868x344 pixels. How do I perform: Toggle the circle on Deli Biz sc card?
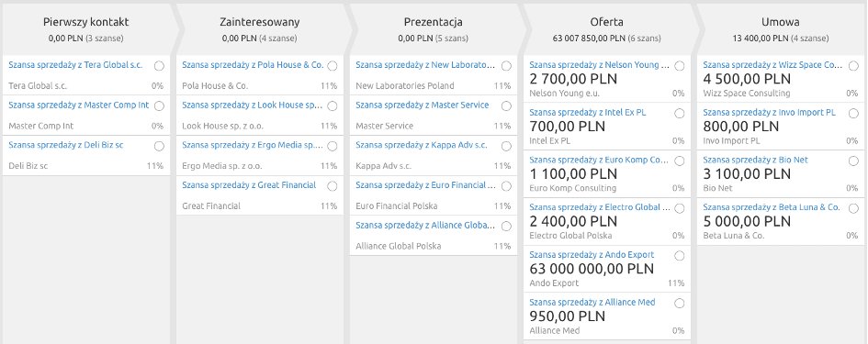click(x=159, y=146)
